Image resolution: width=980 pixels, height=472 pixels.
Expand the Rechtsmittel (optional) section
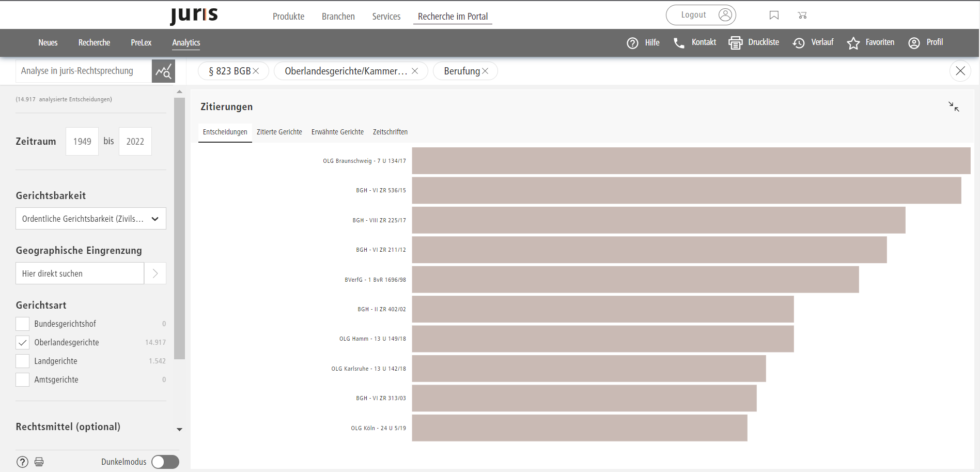(x=179, y=429)
